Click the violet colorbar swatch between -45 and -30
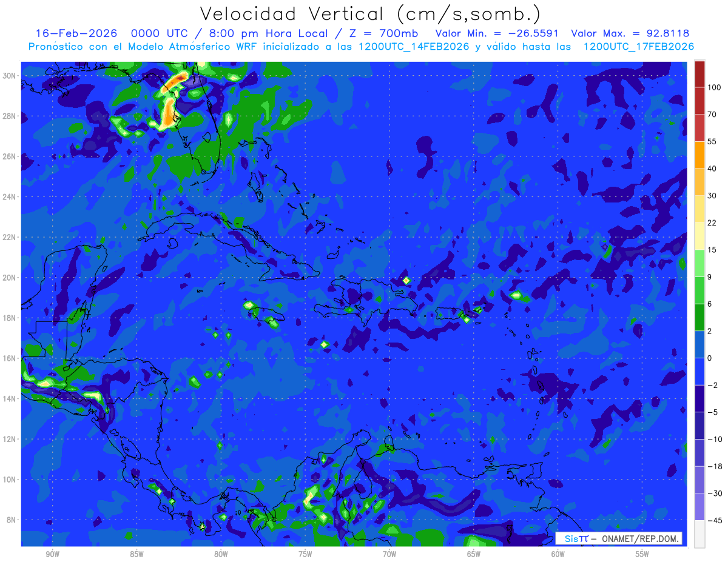728x562 pixels. tap(699, 507)
